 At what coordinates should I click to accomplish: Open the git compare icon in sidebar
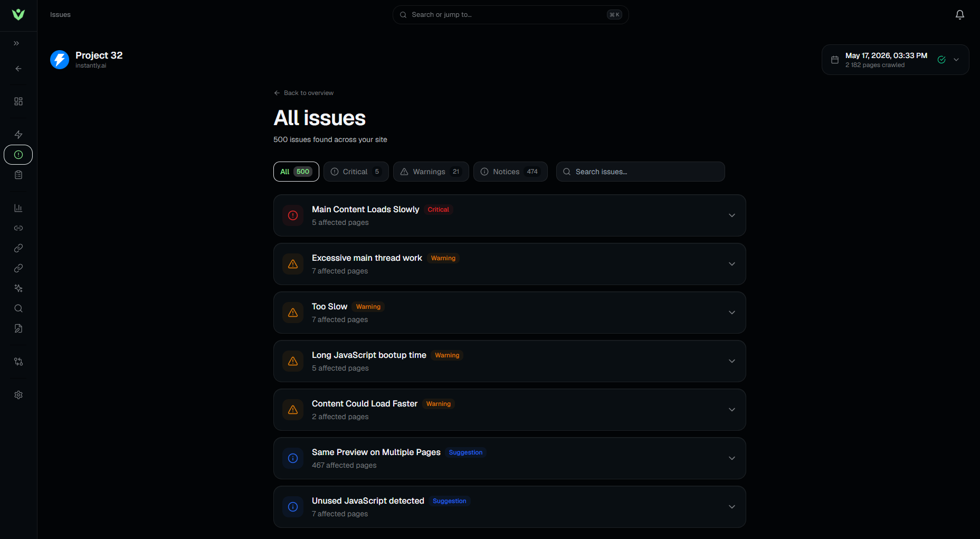[18, 362]
